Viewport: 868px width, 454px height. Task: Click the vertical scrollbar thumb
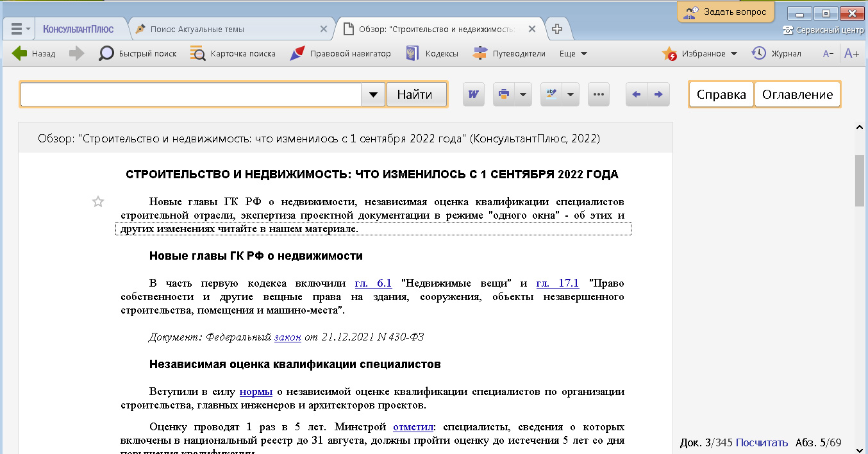[860, 180]
